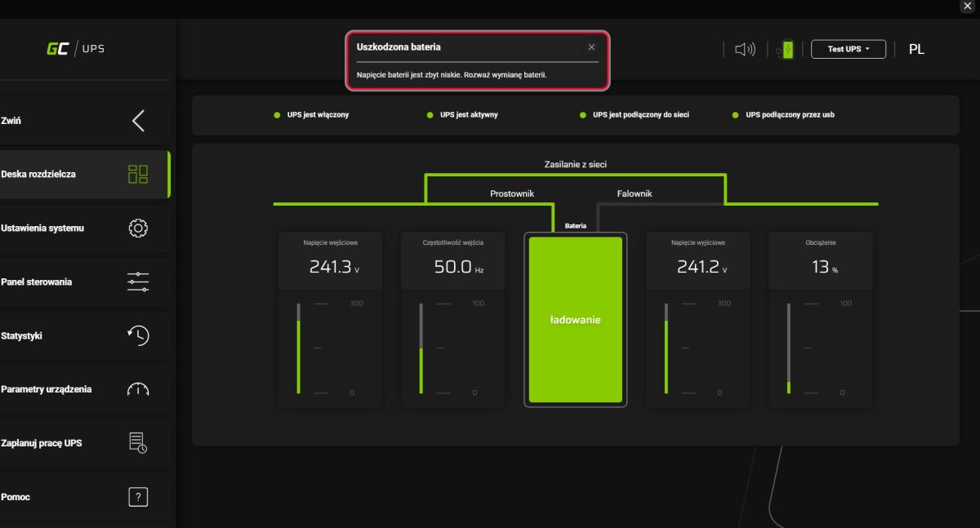Screen dimensions: 980x528
Task: Click UPS podłączony przez usb status
Action: tap(783, 115)
